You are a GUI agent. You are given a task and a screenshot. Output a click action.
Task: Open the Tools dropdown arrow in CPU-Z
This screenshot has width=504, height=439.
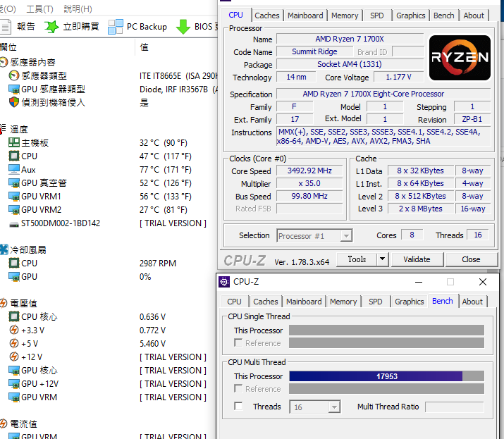click(x=383, y=259)
